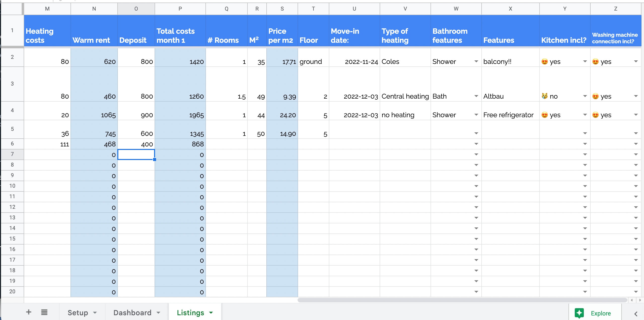Select row 1 header
Screen dimensions: 644x320
[12, 30]
